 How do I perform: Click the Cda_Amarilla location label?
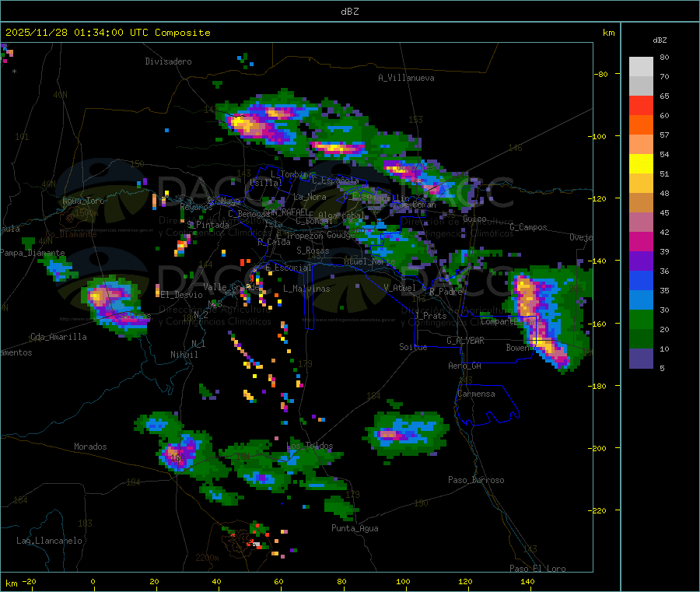(x=58, y=338)
